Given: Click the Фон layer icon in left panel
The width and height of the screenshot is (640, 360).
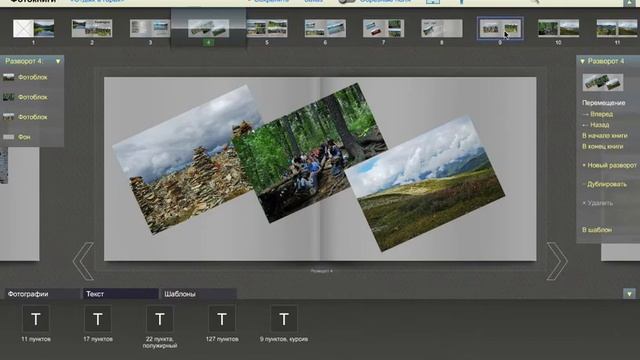Looking at the screenshot, I should 9,137.
